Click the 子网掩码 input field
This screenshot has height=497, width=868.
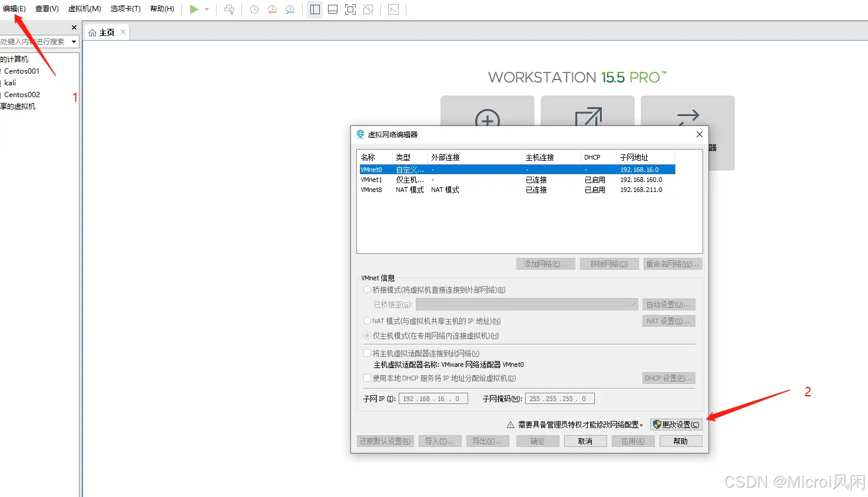click(560, 399)
